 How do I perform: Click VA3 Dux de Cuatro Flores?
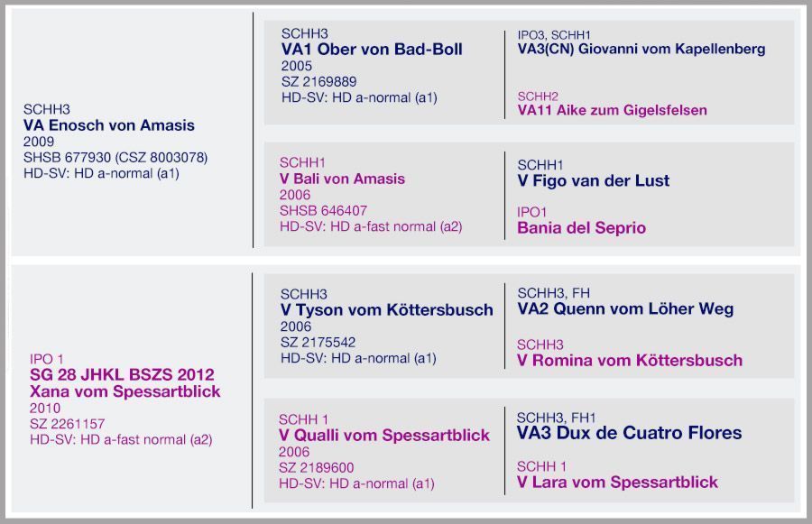pyautogui.click(x=629, y=432)
